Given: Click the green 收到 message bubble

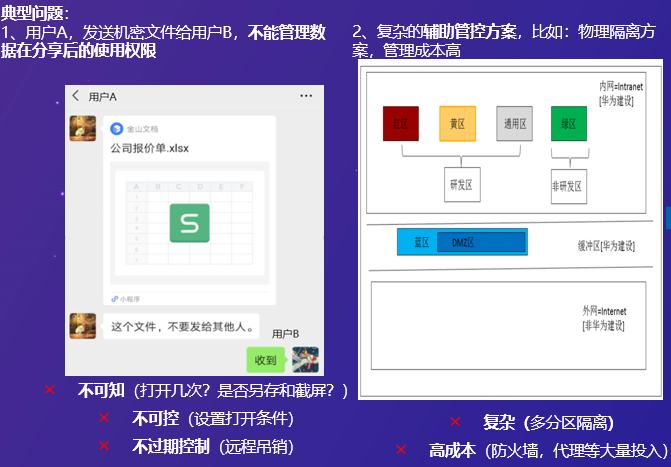Looking at the screenshot, I should pos(266,360).
